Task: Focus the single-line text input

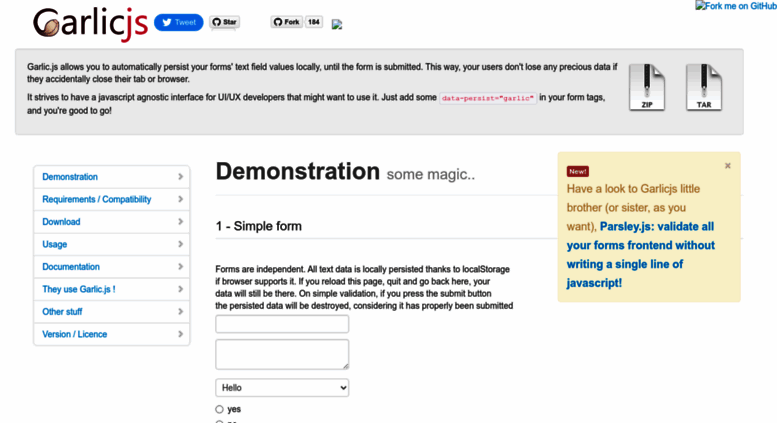Action: tap(282, 324)
